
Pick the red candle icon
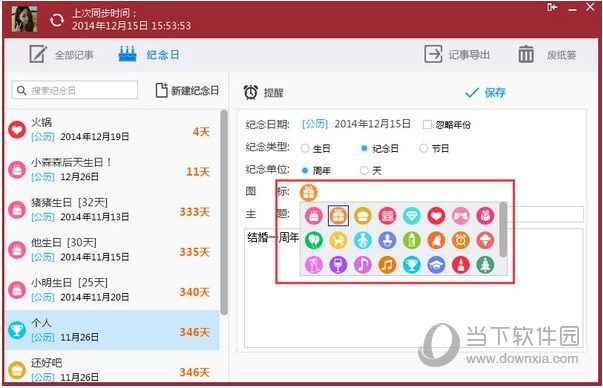pyautogui.click(x=461, y=265)
